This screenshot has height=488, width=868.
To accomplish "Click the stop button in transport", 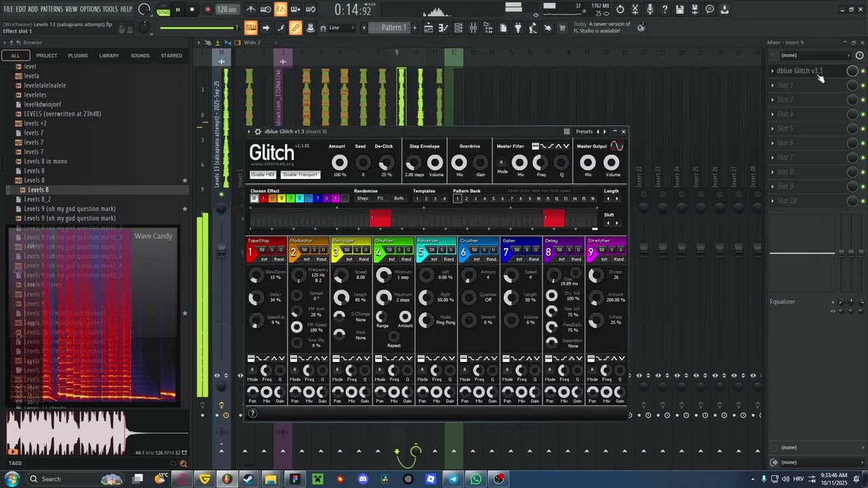I will click(192, 9).
